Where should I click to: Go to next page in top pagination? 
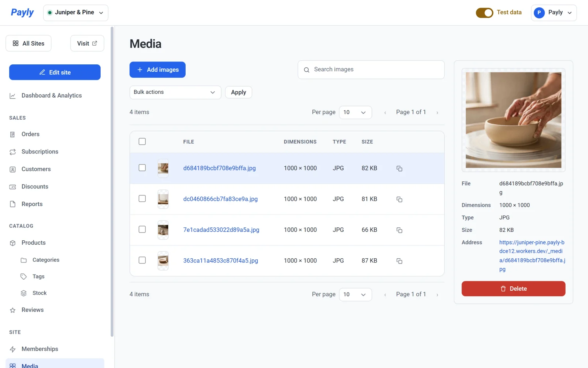437,113
